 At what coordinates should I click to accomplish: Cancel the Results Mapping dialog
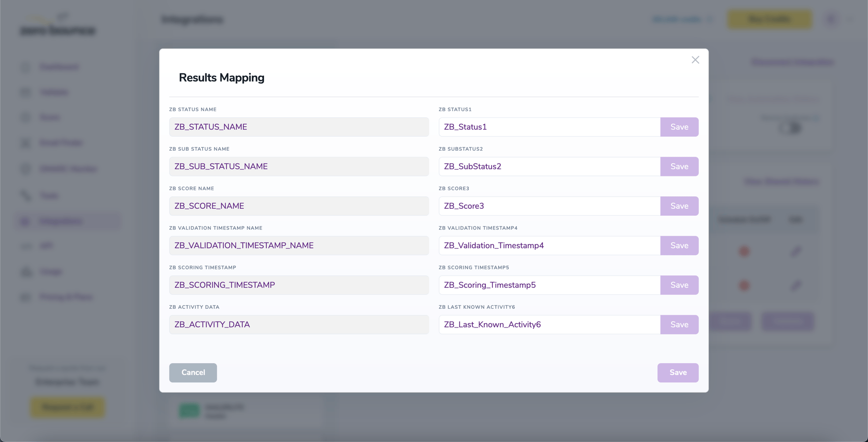point(193,373)
